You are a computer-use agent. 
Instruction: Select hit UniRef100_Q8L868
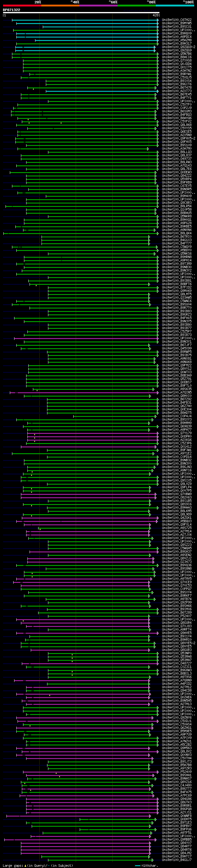tap(176, 125)
